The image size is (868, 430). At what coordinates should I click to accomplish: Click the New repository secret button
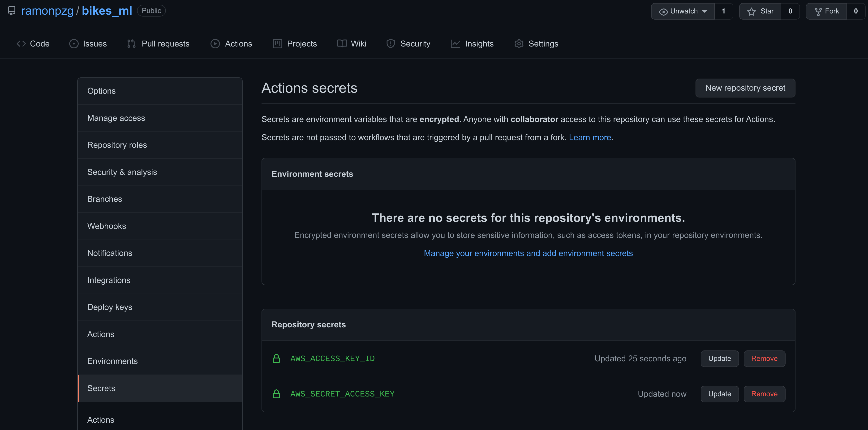[x=745, y=88]
